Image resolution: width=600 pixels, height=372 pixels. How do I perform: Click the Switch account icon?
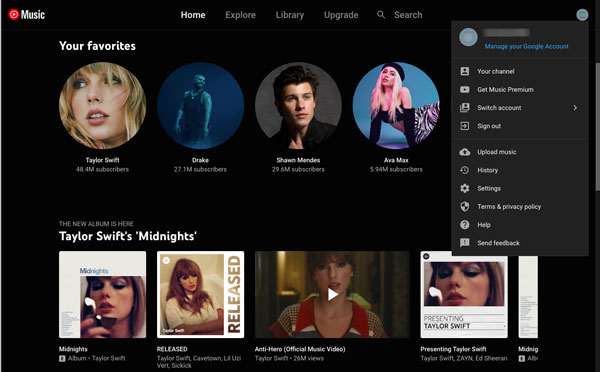tap(465, 108)
